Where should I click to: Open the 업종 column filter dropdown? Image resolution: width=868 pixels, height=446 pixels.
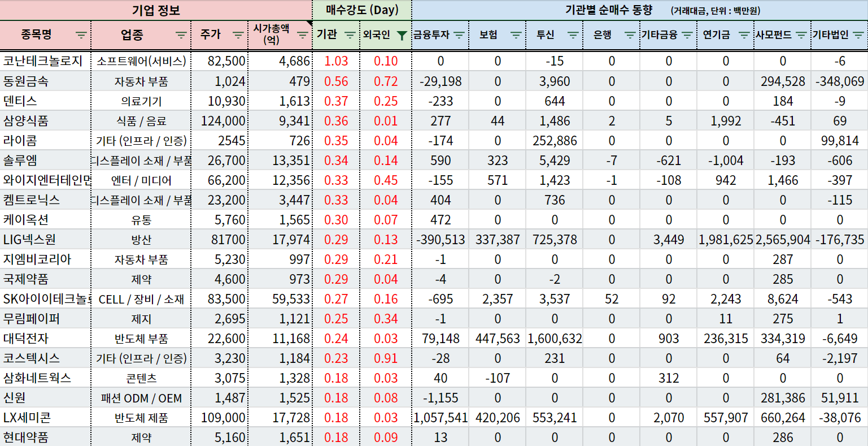pos(181,35)
